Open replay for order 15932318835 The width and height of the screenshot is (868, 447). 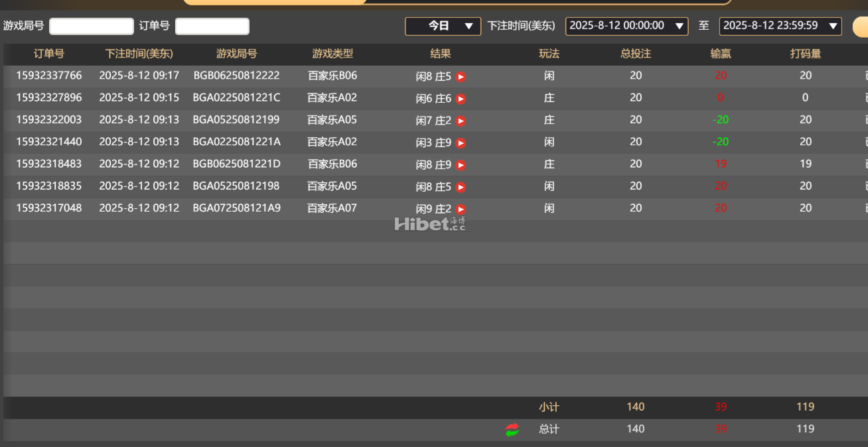point(461,186)
